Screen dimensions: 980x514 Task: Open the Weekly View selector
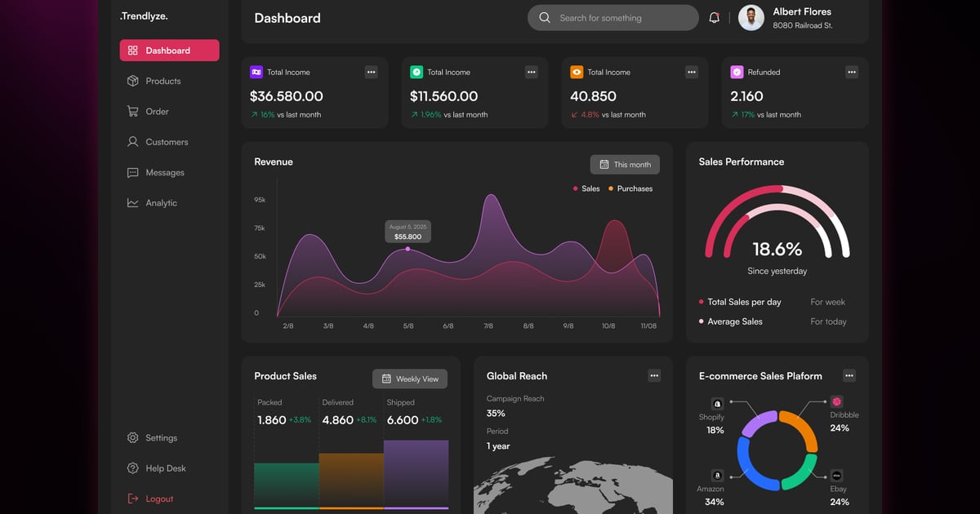pyautogui.click(x=410, y=379)
